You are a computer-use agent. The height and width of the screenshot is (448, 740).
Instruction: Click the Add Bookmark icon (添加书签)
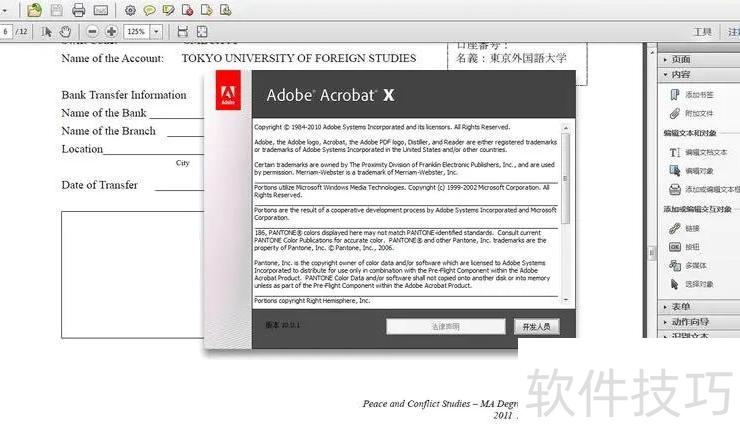[675, 94]
